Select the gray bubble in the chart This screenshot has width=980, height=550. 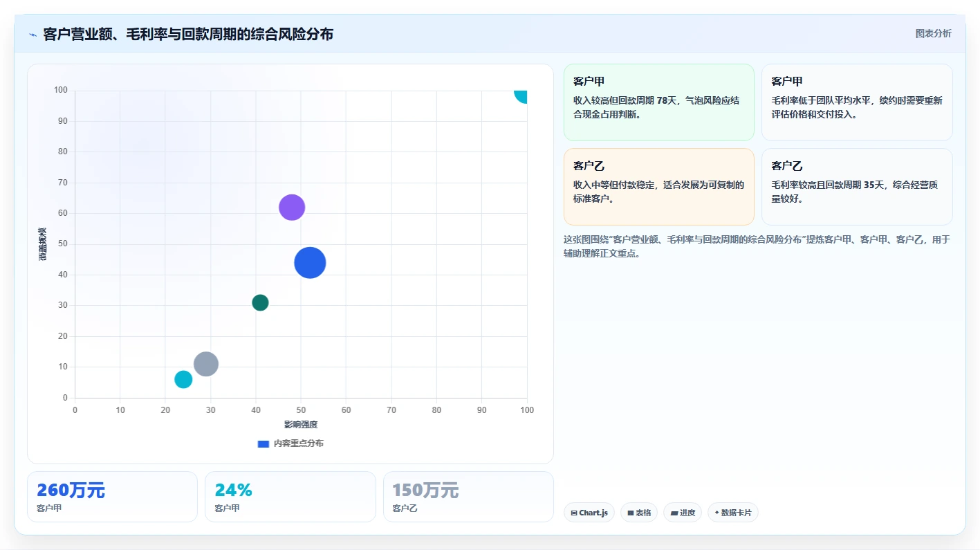click(x=206, y=364)
